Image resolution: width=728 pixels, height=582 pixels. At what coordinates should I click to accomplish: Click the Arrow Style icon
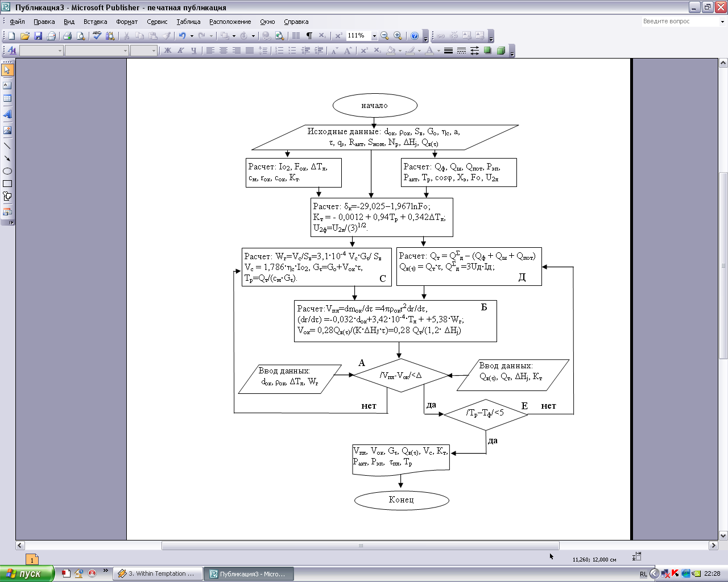474,51
